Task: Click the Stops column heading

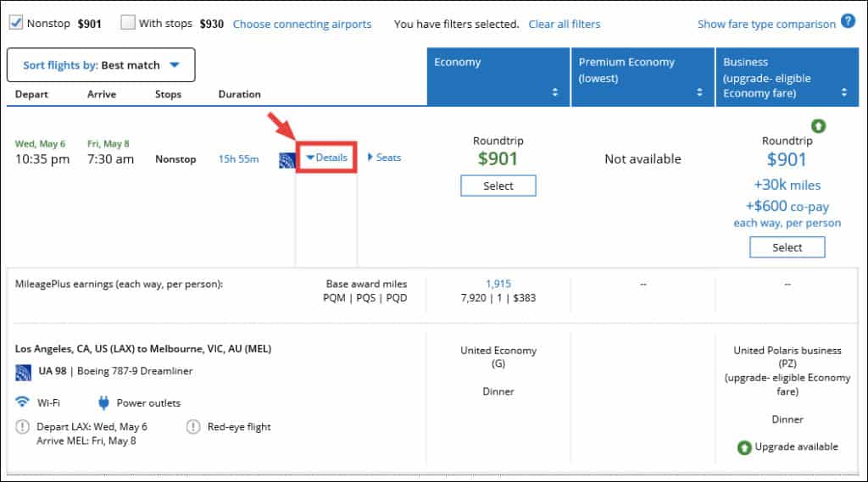Action: (x=169, y=94)
